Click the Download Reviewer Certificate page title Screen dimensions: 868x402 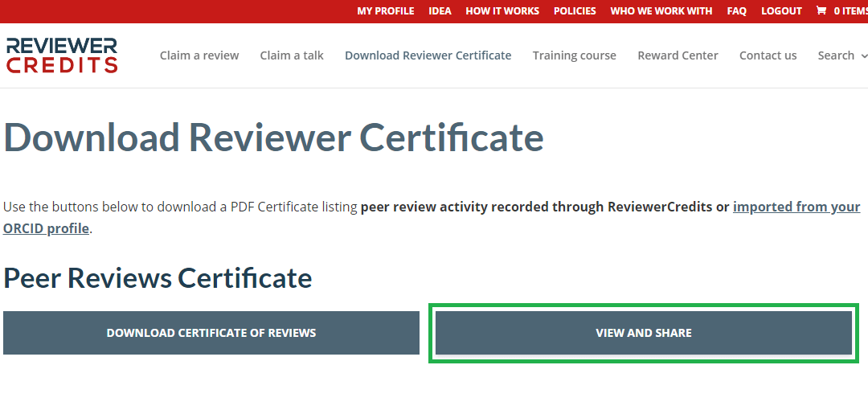(x=273, y=137)
